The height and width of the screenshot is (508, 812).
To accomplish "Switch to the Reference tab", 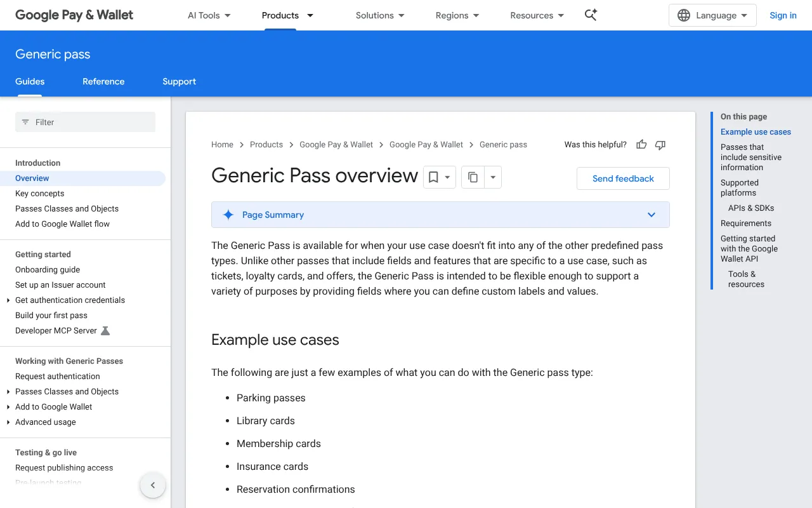I will [x=103, y=81].
